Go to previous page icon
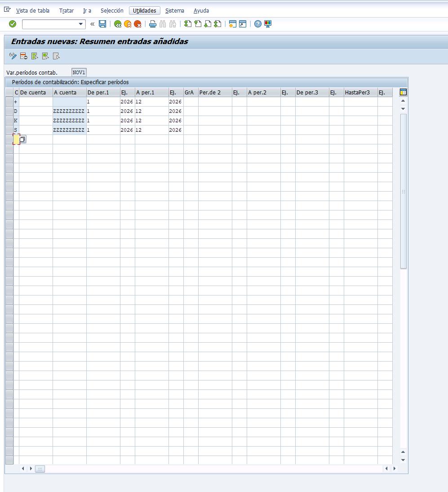 click(x=198, y=24)
